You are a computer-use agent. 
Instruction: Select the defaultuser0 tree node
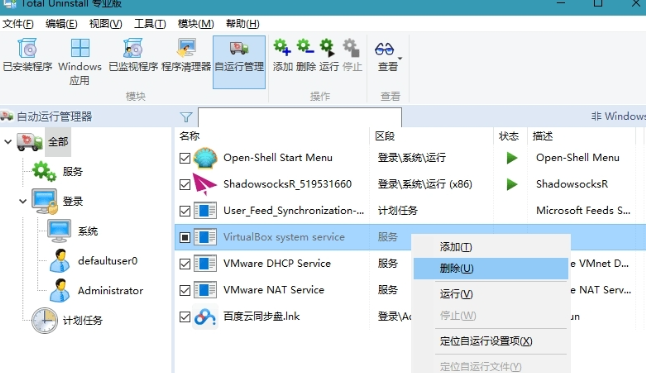108,261
